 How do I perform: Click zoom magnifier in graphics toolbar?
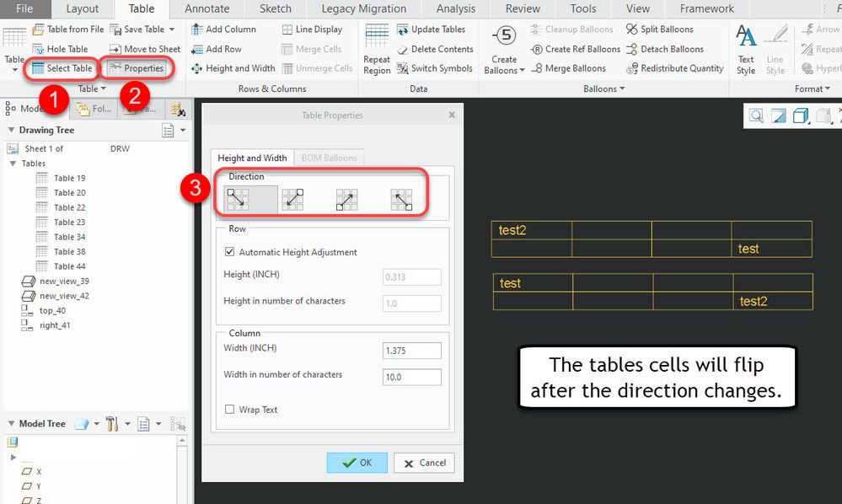click(757, 115)
